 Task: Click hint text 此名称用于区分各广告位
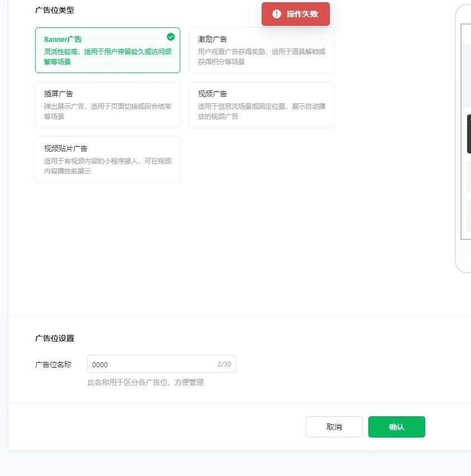pos(146,382)
